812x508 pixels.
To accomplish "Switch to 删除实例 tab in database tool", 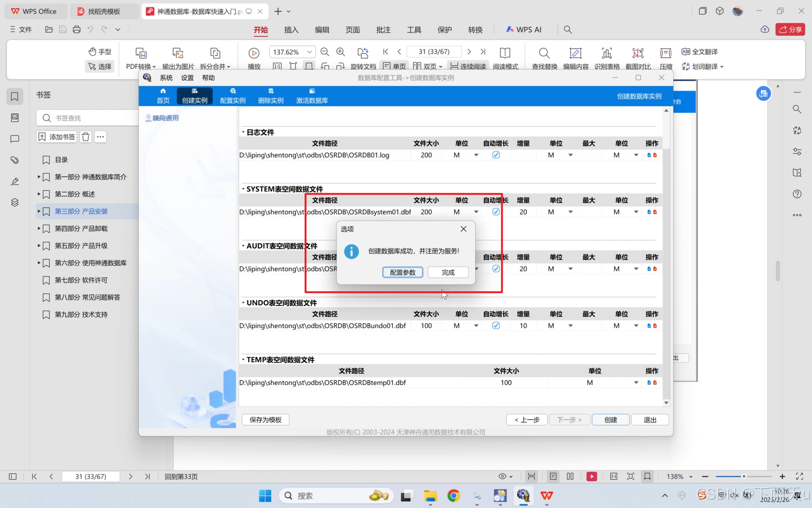I will click(271, 96).
